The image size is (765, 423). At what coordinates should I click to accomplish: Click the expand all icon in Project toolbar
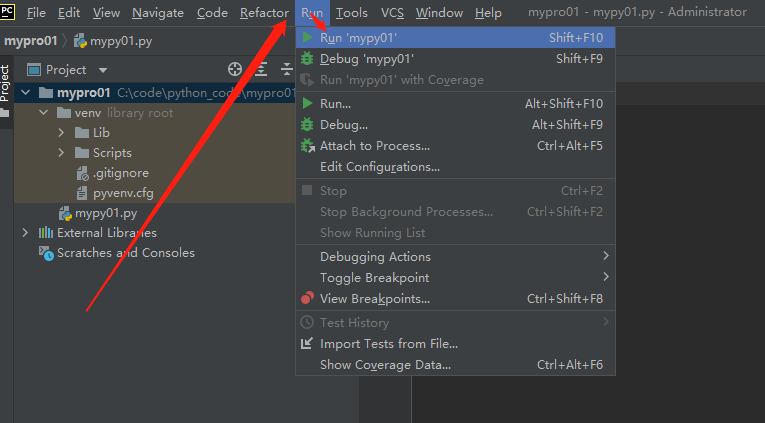click(x=262, y=70)
